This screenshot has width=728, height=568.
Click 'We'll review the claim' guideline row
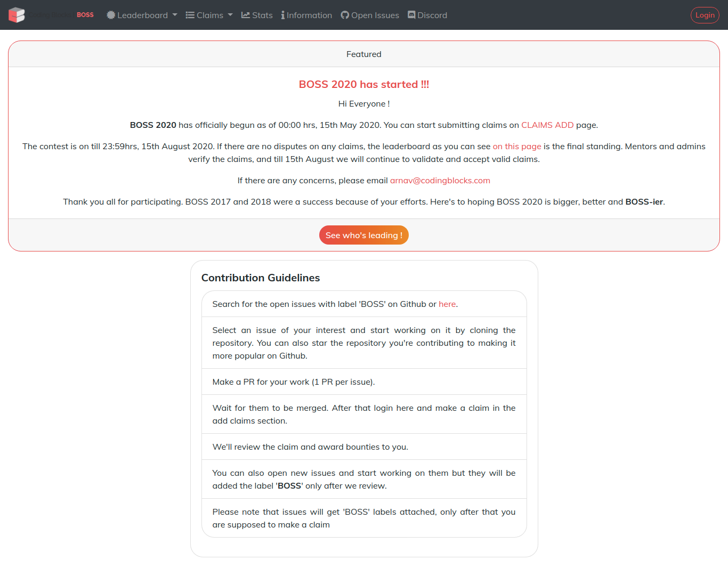(x=364, y=447)
